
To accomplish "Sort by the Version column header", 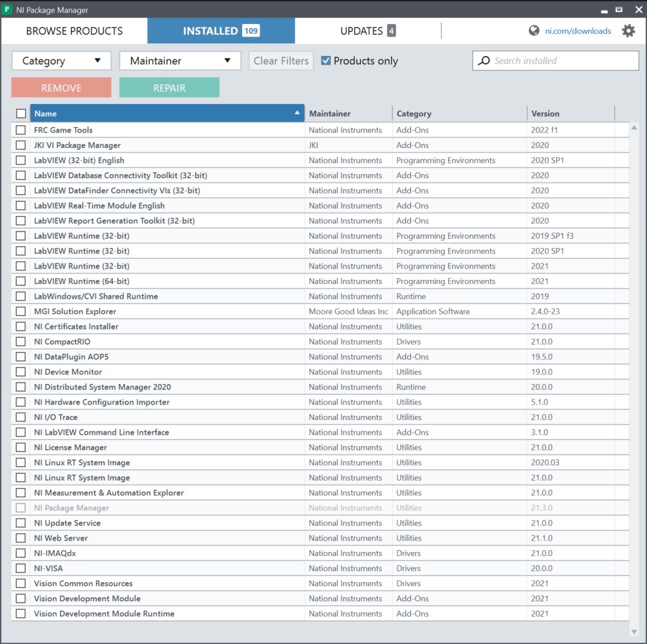I will [571, 113].
